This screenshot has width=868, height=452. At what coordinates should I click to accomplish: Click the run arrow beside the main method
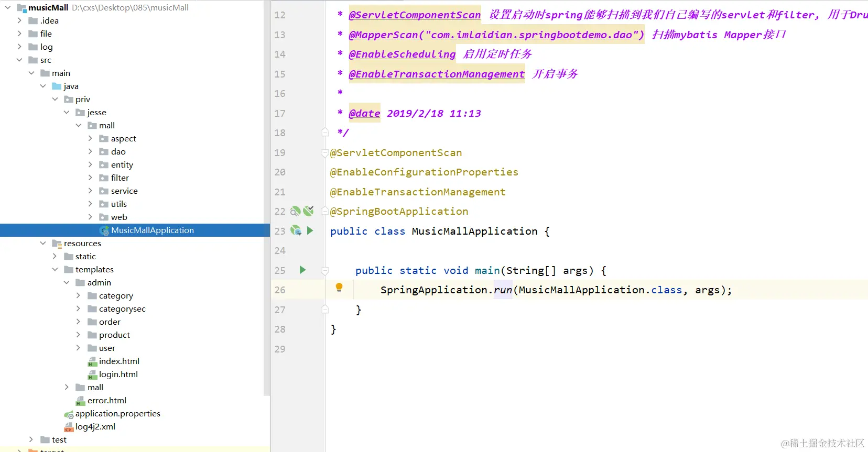(x=302, y=270)
